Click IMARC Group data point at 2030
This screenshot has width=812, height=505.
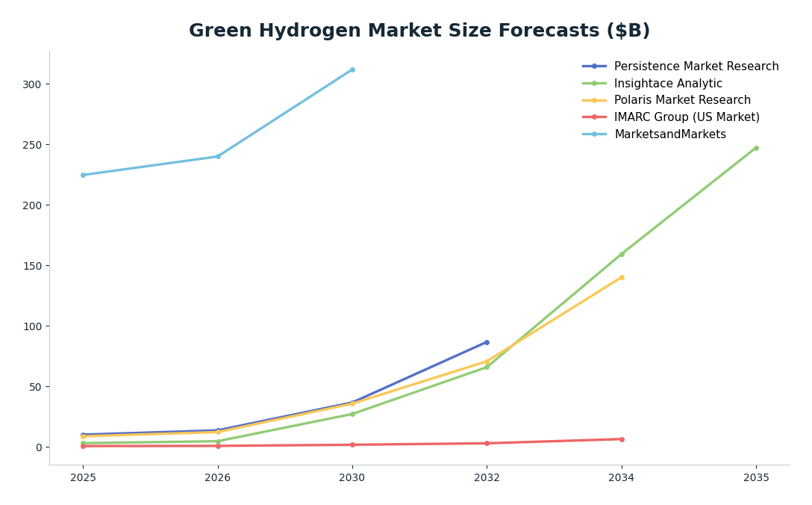[x=352, y=444]
